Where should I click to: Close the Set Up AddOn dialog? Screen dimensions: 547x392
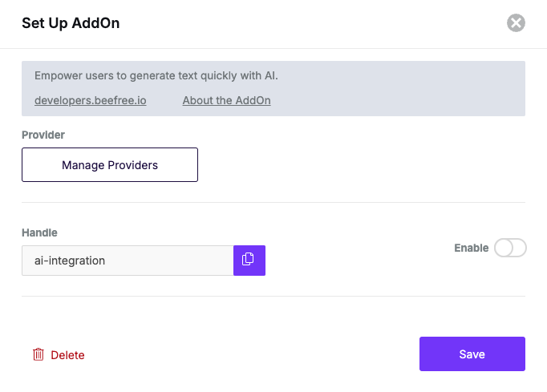(516, 23)
